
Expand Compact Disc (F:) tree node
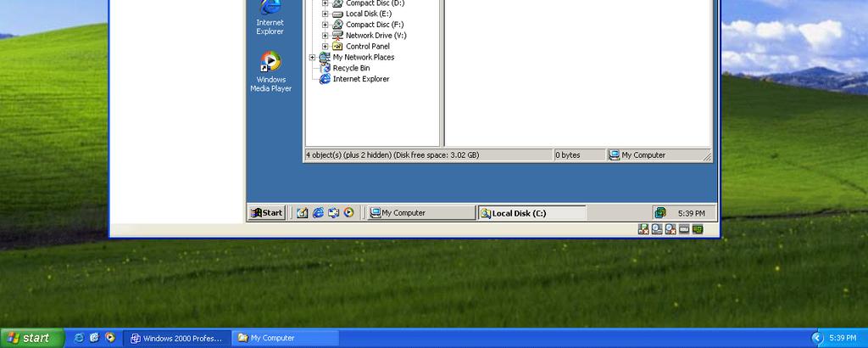coord(325,25)
